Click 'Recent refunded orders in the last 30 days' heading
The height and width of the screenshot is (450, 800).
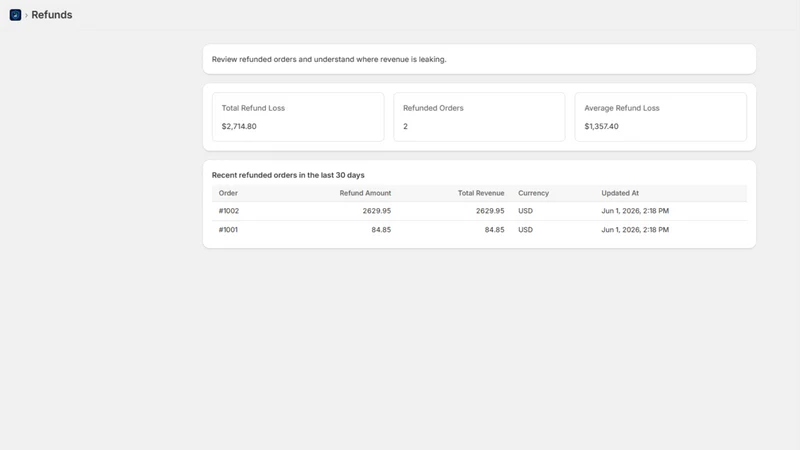tap(288, 175)
